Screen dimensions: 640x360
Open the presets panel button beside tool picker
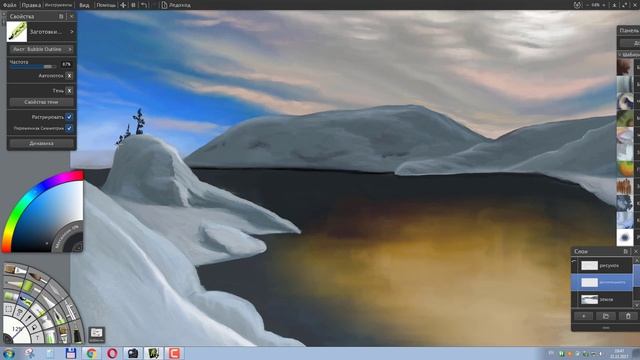coord(97,334)
